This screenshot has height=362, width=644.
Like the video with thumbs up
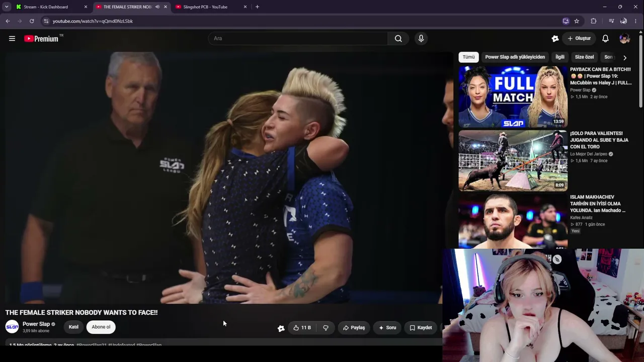(x=302, y=327)
